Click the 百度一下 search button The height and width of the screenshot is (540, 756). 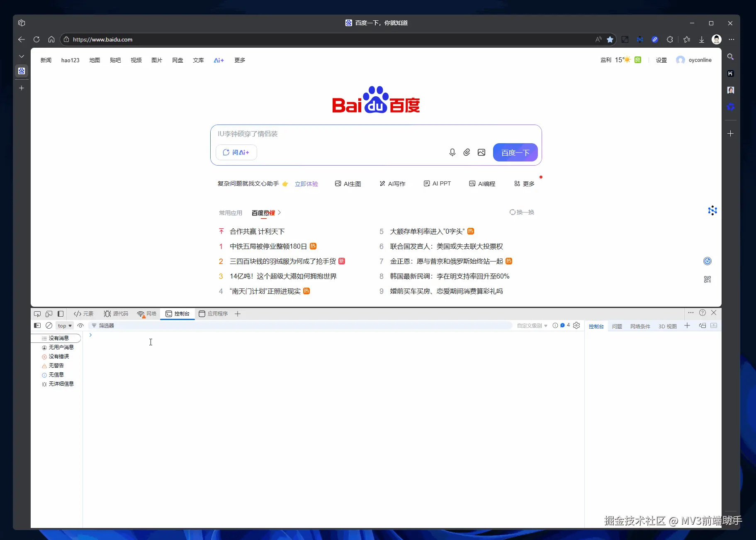[515, 152]
